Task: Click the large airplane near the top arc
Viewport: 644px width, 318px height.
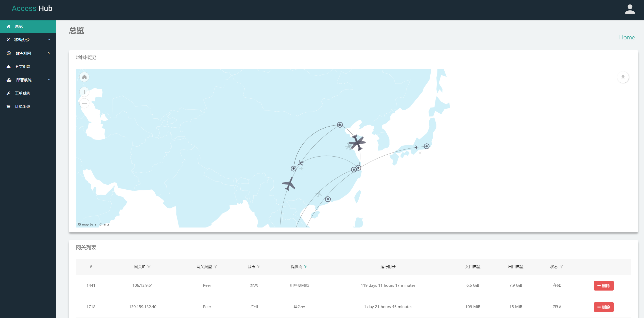Action: pyautogui.click(x=357, y=143)
